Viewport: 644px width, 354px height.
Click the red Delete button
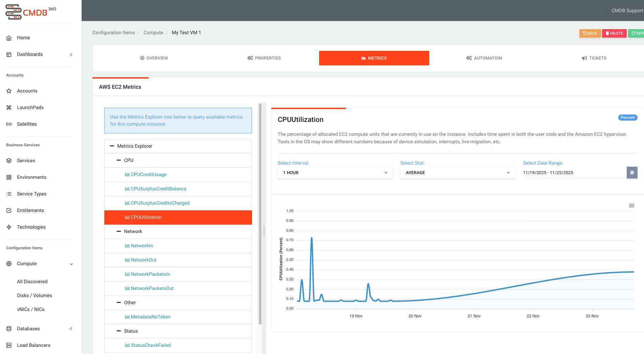(614, 34)
